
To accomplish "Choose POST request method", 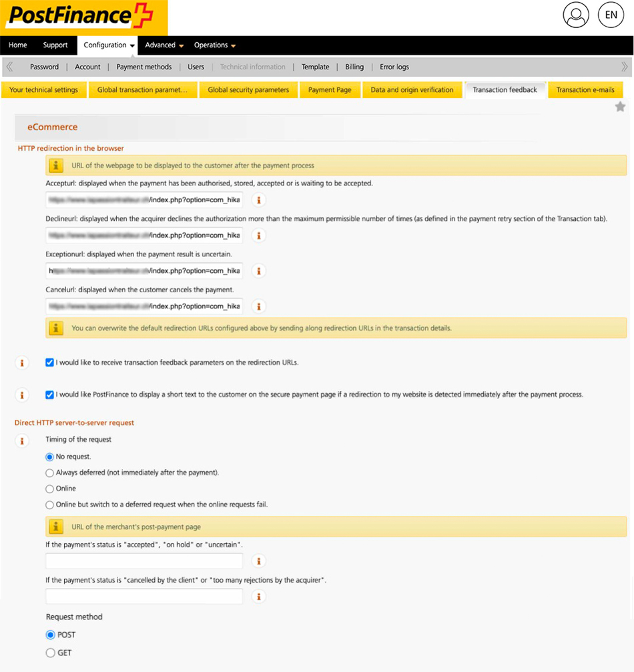I will click(x=51, y=635).
